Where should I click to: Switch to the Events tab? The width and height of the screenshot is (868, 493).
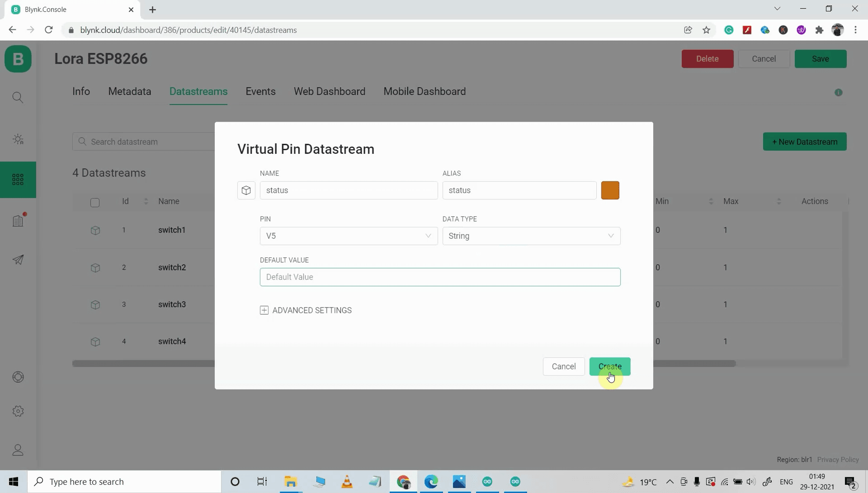click(x=260, y=91)
